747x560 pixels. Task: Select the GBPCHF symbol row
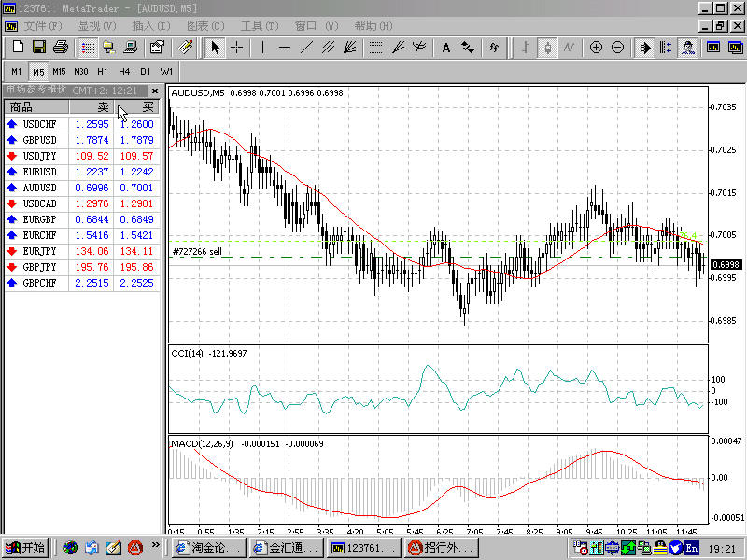[x=82, y=283]
